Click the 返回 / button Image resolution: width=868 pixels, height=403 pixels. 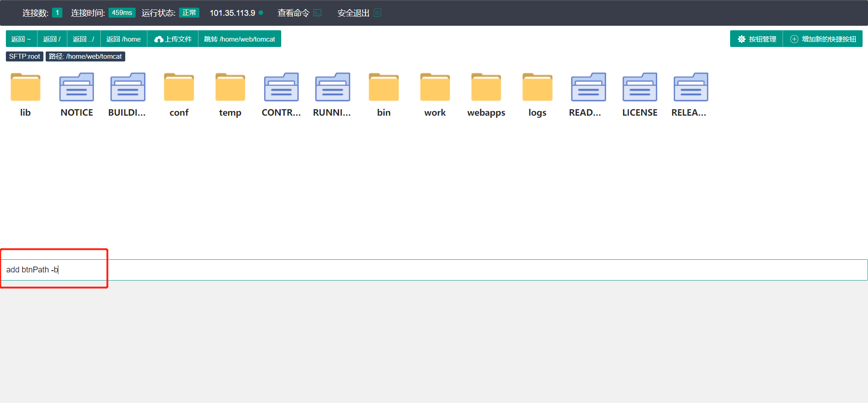pyautogui.click(x=52, y=39)
